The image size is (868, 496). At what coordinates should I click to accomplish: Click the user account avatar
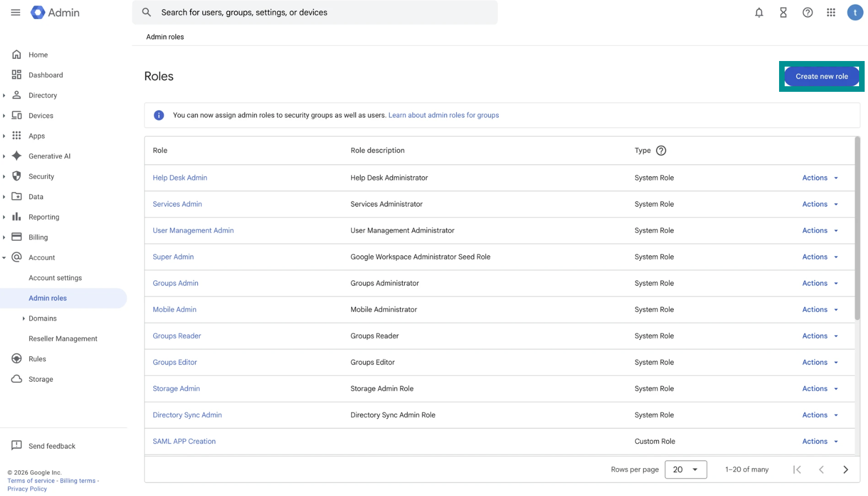coord(855,12)
